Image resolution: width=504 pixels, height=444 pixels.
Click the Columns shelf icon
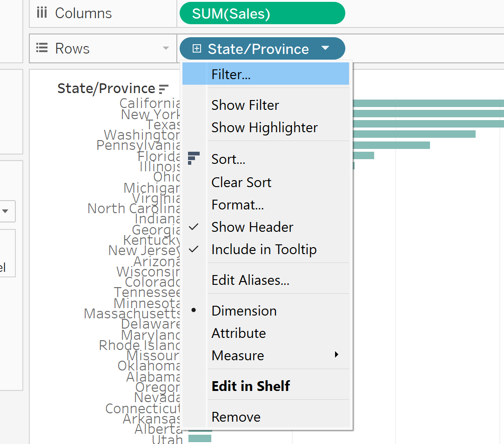[42, 13]
